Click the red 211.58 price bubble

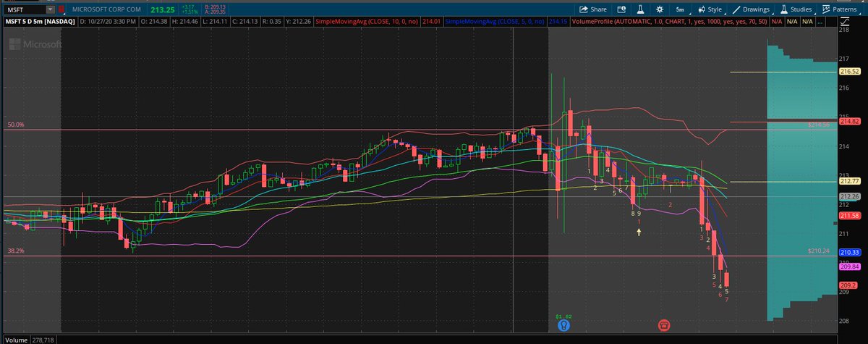point(849,216)
